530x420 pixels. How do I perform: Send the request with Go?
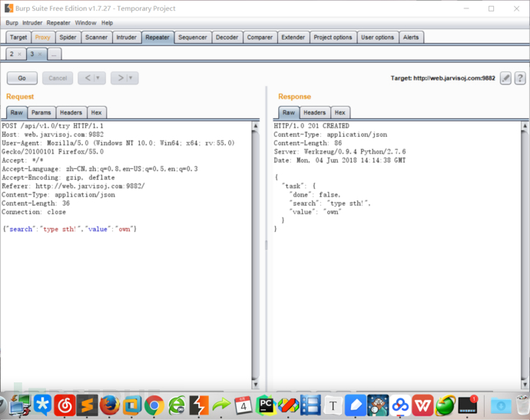click(22, 78)
